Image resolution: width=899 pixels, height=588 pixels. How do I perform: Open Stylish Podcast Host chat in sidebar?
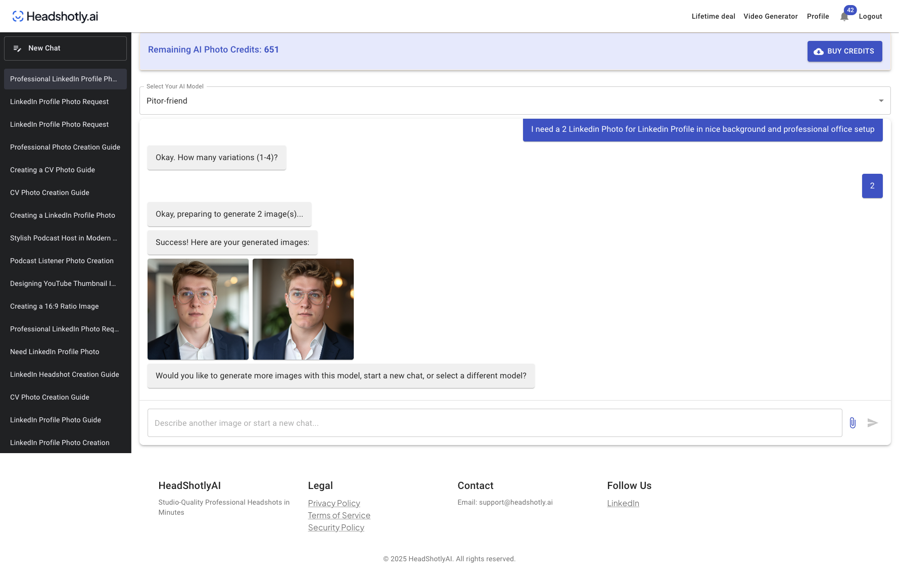[x=64, y=238]
